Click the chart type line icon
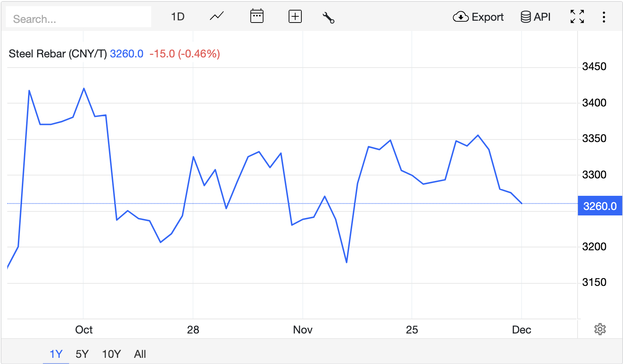This screenshot has width=623, height=364. 217,17
